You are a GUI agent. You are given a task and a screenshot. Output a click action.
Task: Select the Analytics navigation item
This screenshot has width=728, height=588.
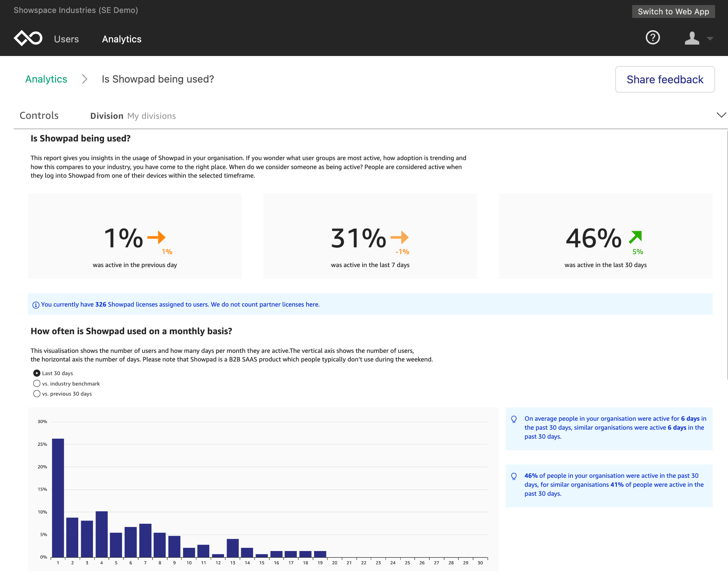pyautogui.click(x=121, y=39)
